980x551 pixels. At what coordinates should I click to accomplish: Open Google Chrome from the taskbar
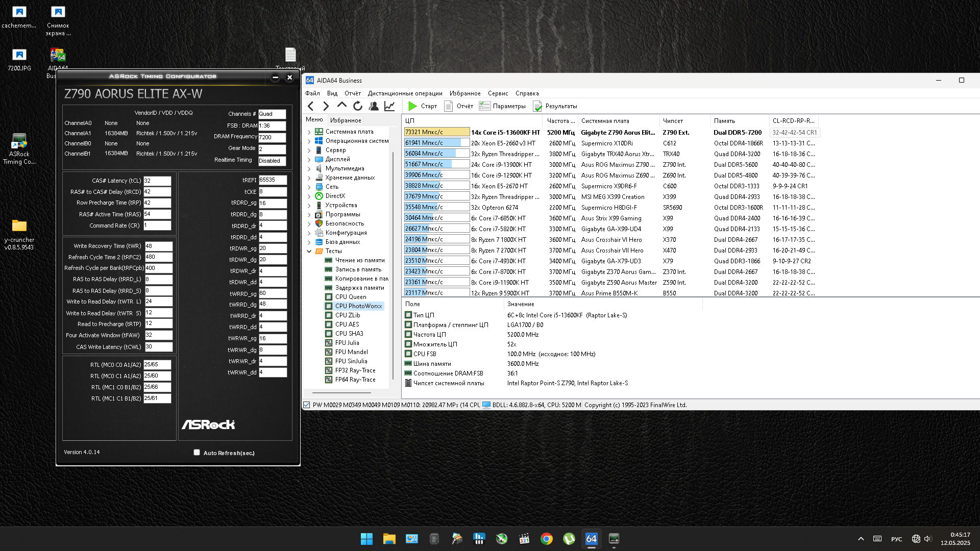[x=546, y=539]
